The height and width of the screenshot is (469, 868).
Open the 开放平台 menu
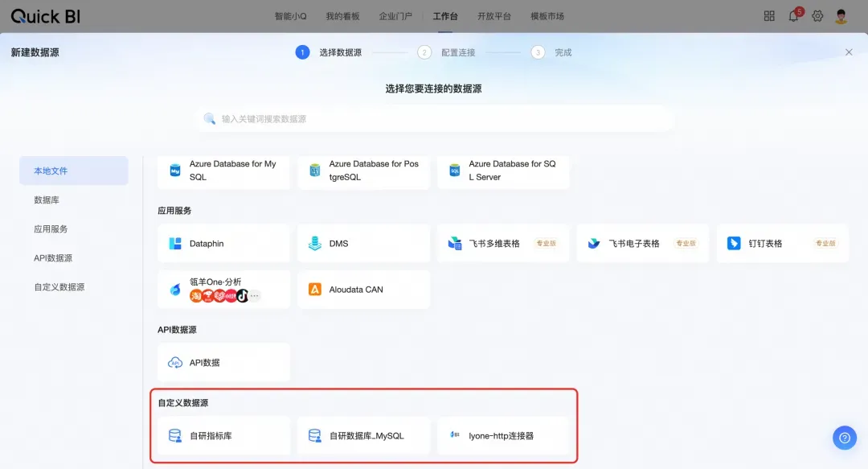click(493, 16)
